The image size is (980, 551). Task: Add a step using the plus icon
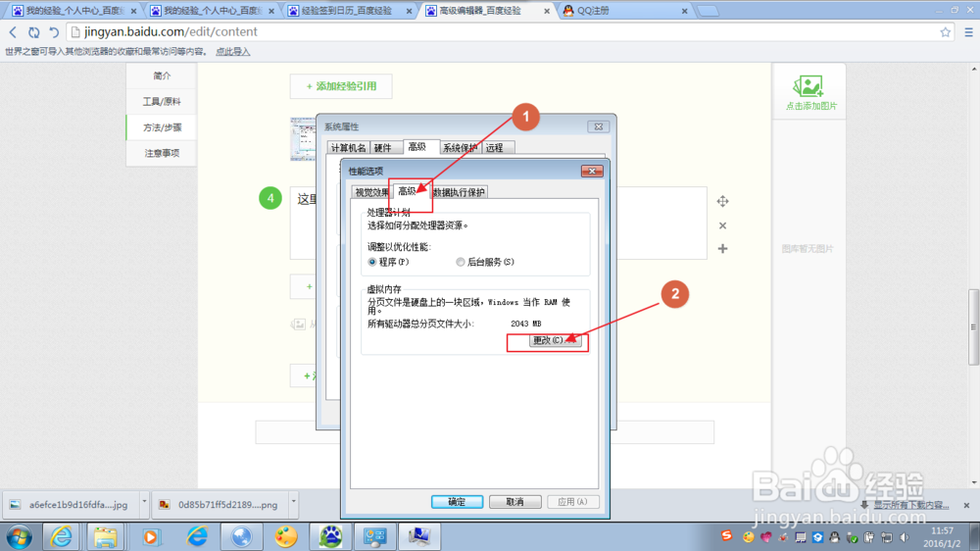pyautogui.click(x=722, y=249)
